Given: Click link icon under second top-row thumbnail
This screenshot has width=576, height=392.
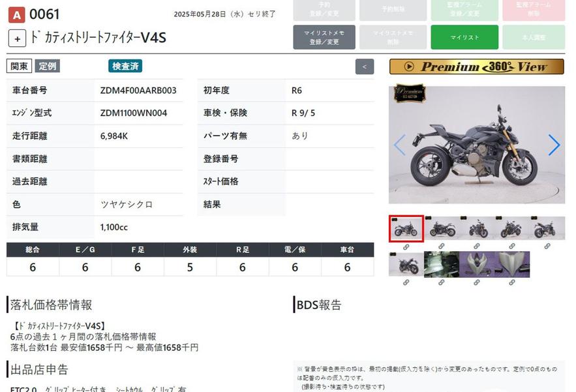Looking at the screenshot, I should click(x=441, y=247).
